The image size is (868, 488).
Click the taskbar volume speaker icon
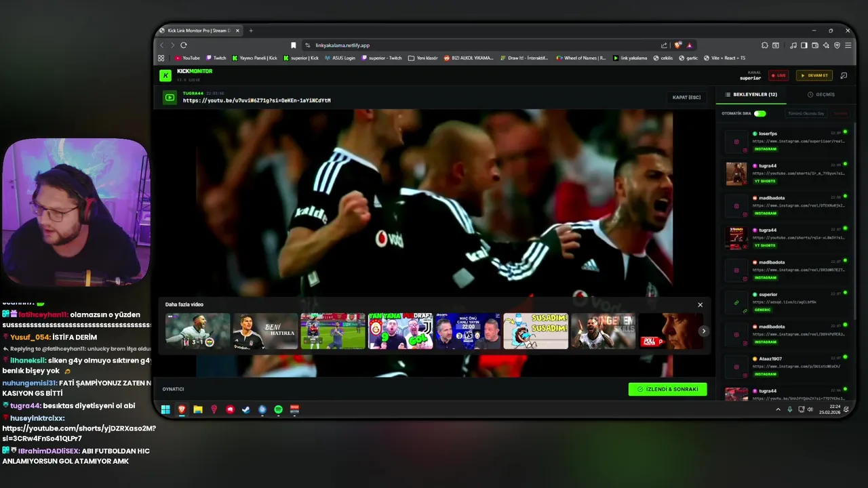pyautogui.click(x=810, y=409)
